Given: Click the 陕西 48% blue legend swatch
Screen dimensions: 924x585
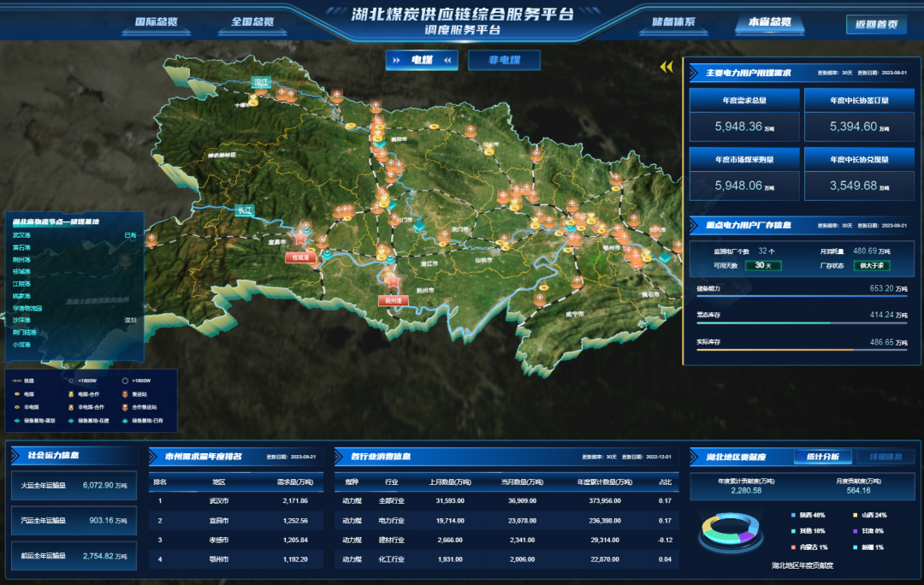Looking at the screenshot, I should click(794, 515).
